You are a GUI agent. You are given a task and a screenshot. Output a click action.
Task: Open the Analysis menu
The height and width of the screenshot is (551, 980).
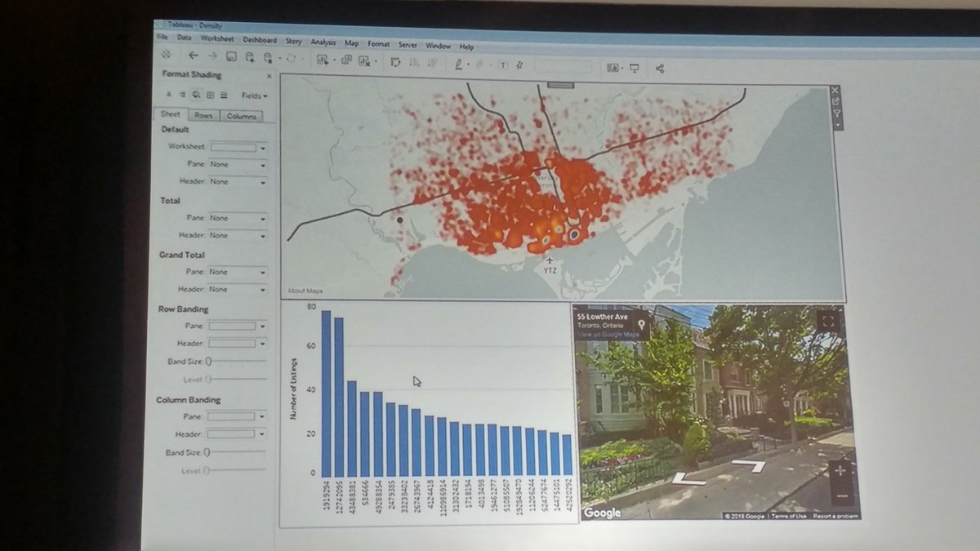tap(323, 42)
